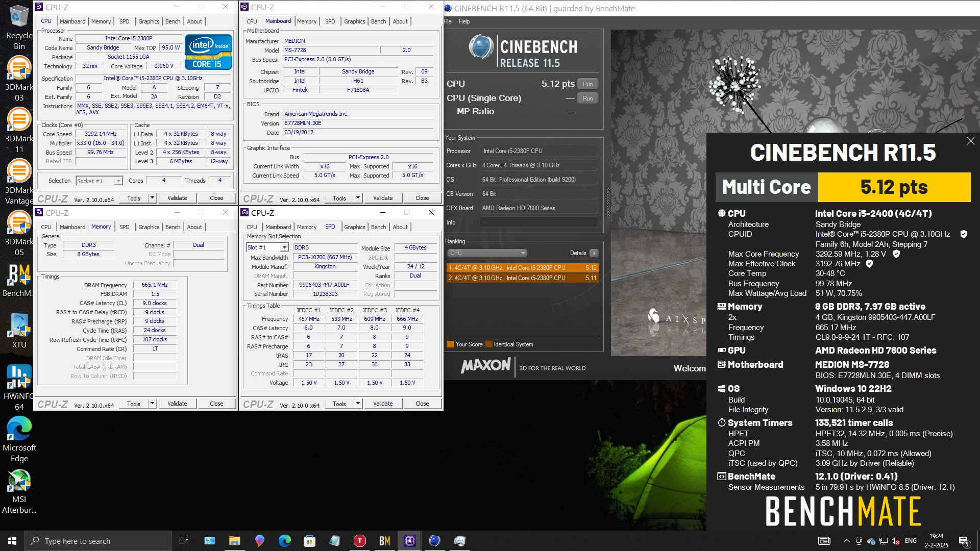Viewport: 980px width, 551px height.
Task: Click the Details arrow in Cinebench Ranking
Action: pos(594,253)
